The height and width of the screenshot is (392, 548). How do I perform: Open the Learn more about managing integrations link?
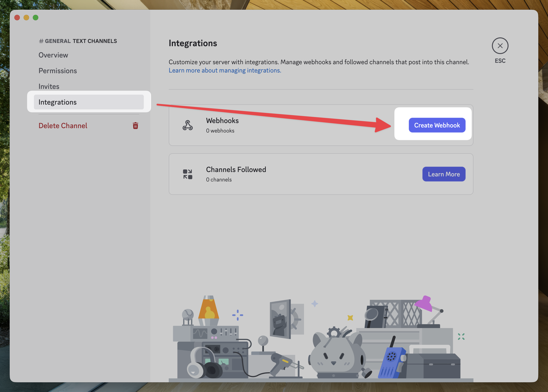click(225, 70)
